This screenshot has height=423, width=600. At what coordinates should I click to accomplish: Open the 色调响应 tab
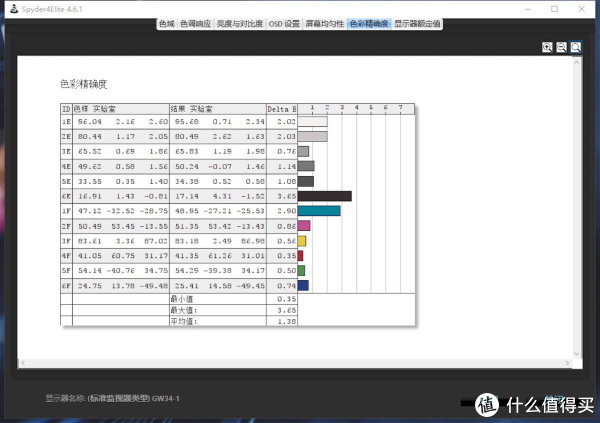tap(196, 24)
